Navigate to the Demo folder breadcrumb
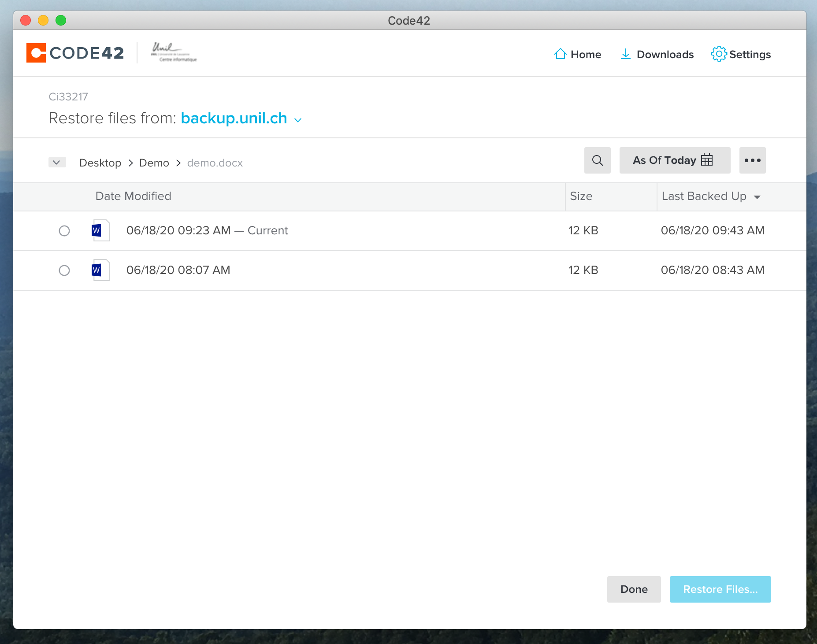This screenshot has width=817, height=644. (154, 163)
